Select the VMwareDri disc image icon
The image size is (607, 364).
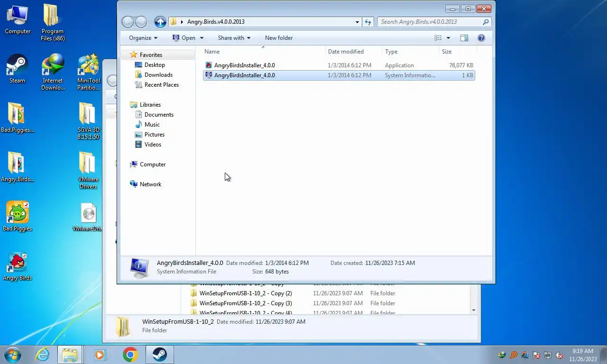(x=88, y=217)
